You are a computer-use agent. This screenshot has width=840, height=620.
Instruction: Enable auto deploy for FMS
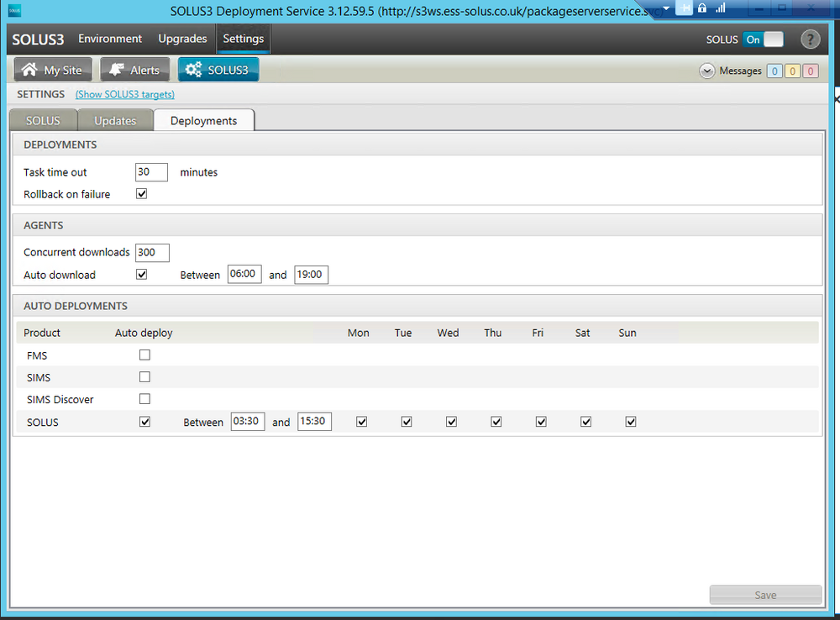coord(144,355)
